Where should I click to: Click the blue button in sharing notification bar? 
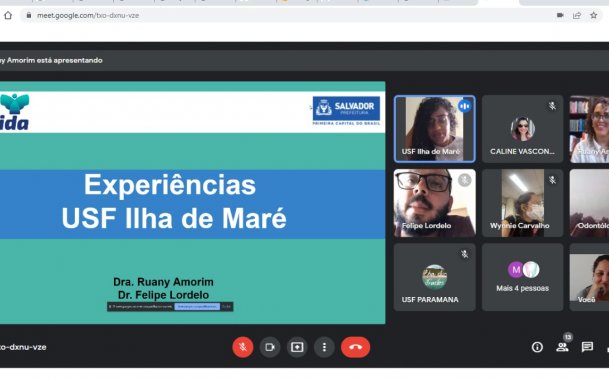click(197, 307)
